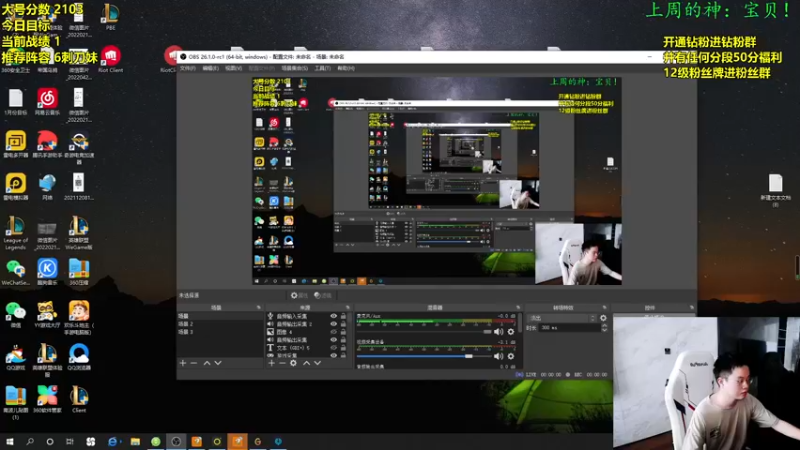Viewport: 800px width, 450px height.
Task: Open source properties gear below sources list
Action: [x=293, y=363]
